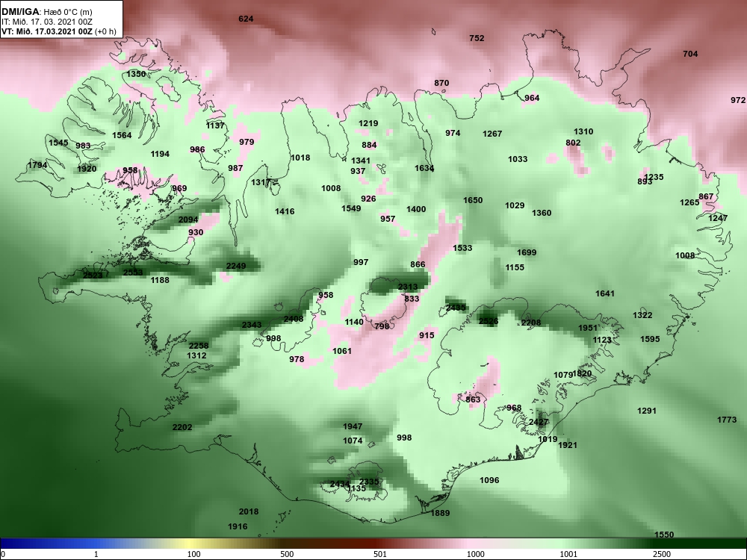Click the 1921 height value
Screen dimensions: 747x560
pyautogui.click(x=568, y=445)
